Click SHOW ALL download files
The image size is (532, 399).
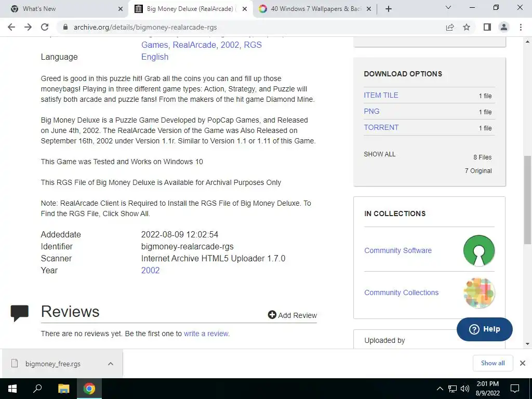click(x=380, y=154)
